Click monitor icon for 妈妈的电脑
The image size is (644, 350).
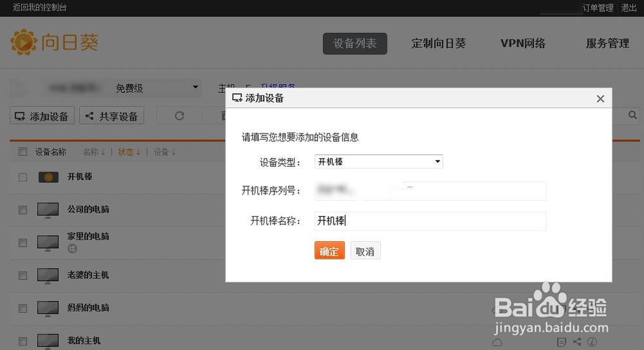pos(48,309)
